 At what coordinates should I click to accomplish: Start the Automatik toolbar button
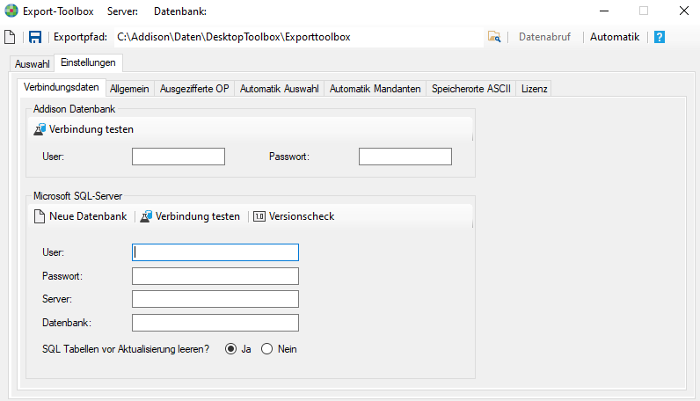pos(615,37)
